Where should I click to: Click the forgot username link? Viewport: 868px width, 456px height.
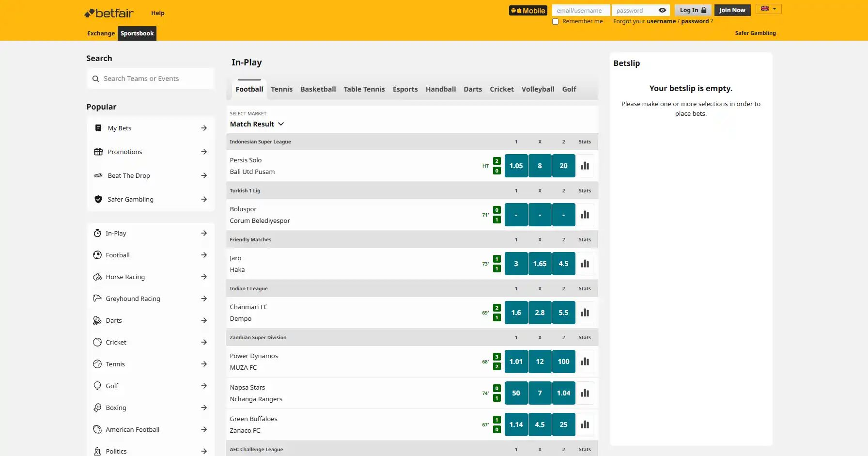point(661,21)
